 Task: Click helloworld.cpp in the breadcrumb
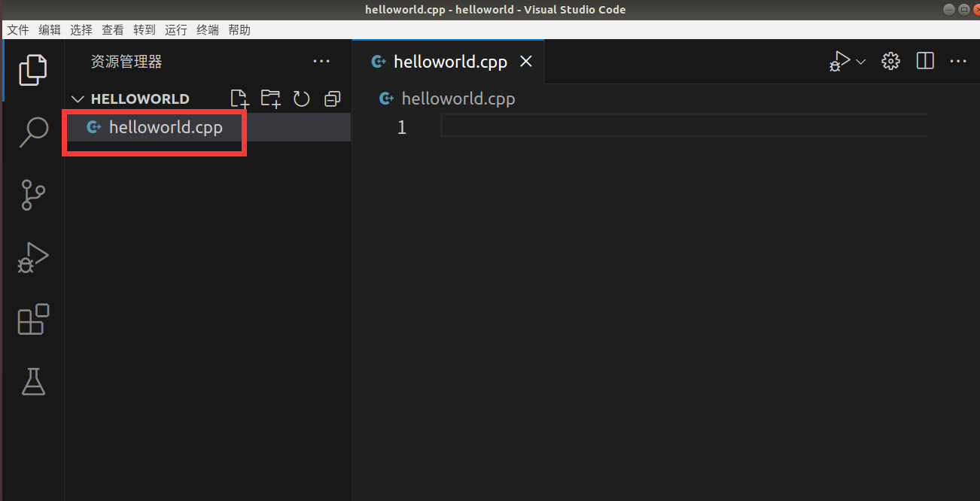click(458, 99)
